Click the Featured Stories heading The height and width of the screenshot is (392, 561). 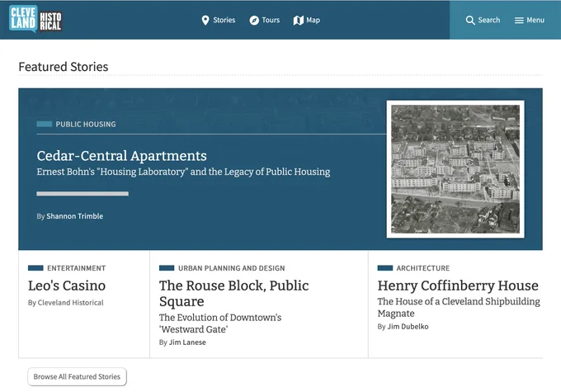(64, 67)
